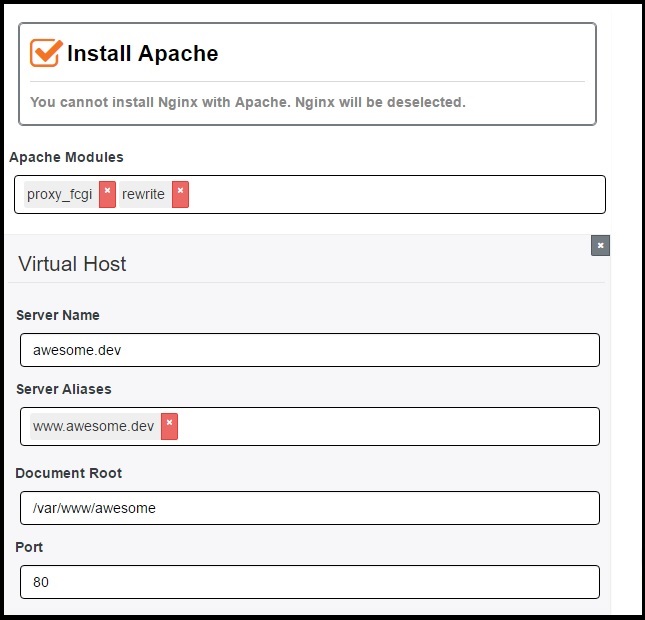645x620 pixels.
Task: Select the rewrite module tag text
Action: click(144, 194)
